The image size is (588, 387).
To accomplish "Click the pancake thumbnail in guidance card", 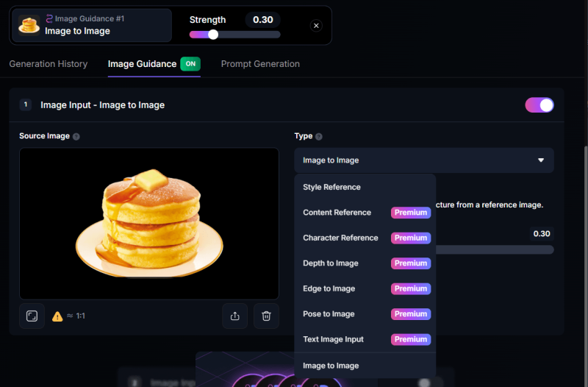I will 29,25.
